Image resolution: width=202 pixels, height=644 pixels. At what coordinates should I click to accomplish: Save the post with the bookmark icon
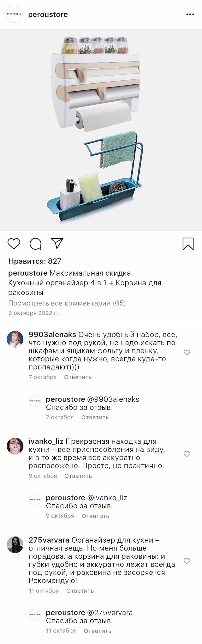coord(188,244)
